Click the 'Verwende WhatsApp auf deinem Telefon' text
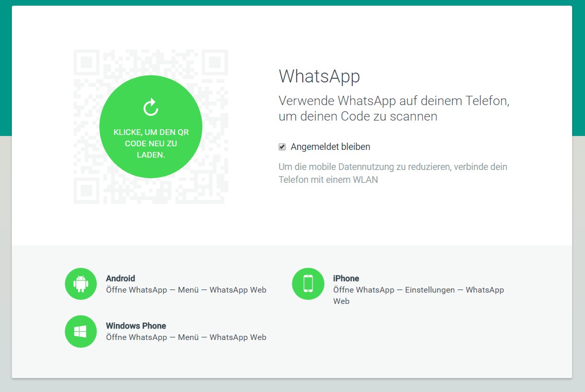 point(394,108)
